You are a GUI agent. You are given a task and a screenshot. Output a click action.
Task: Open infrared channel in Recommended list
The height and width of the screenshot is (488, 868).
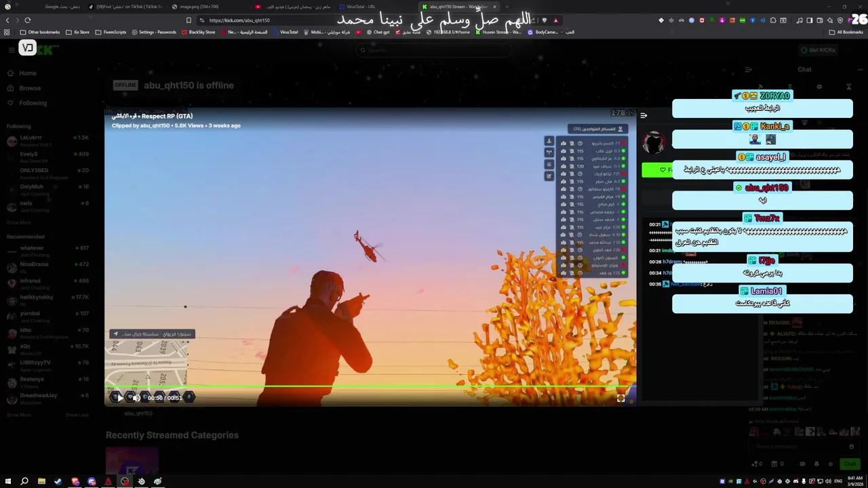click(x=47, y=283)
